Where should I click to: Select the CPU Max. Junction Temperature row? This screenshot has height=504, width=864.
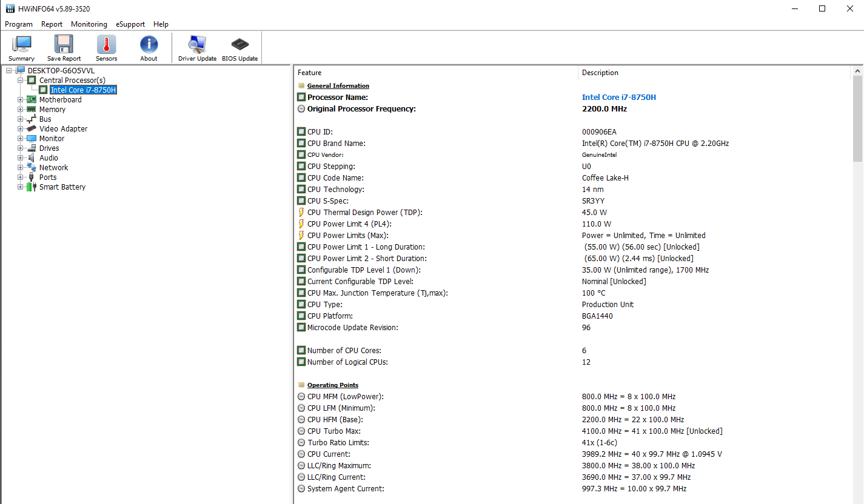(x=574, y=293)
